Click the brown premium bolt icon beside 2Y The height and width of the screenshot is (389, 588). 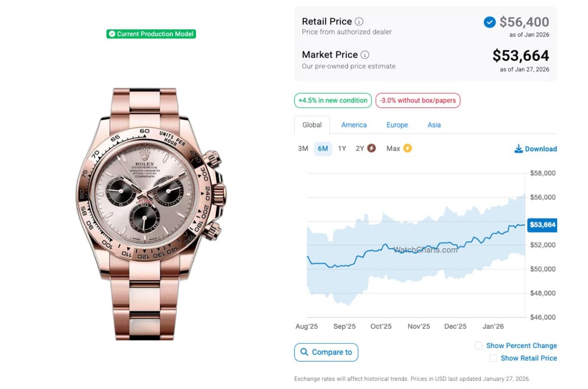pos(371,148)
